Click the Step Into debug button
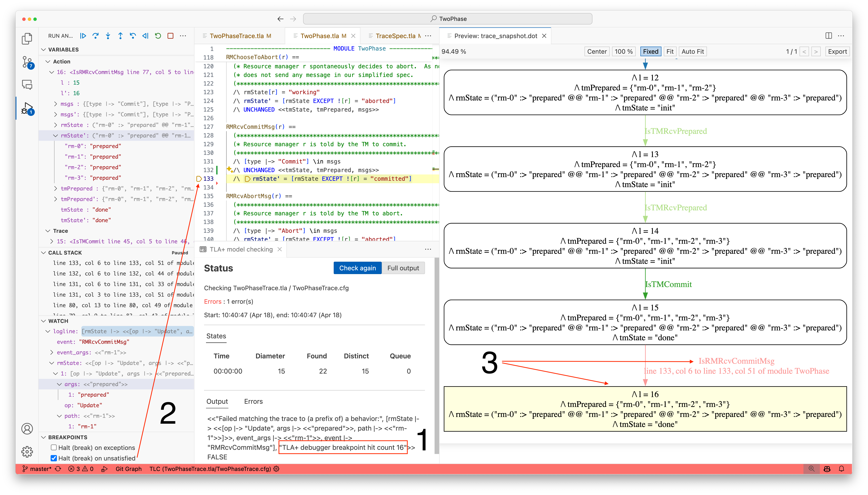This screenshot has height=495, width=868. click(108, 36)
